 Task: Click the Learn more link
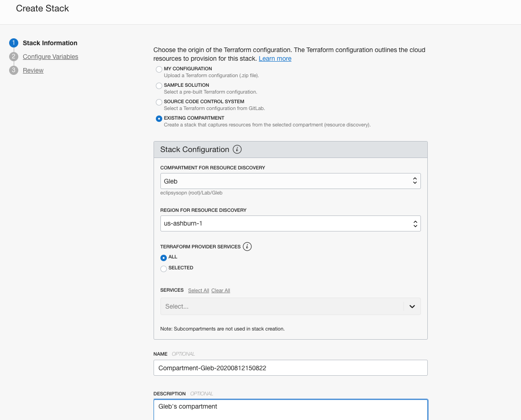coord(275,58)
